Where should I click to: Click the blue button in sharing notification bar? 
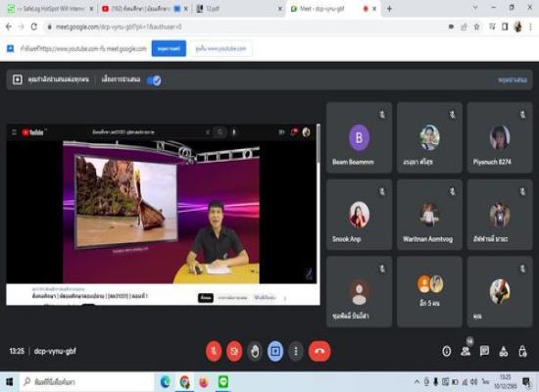169,48
